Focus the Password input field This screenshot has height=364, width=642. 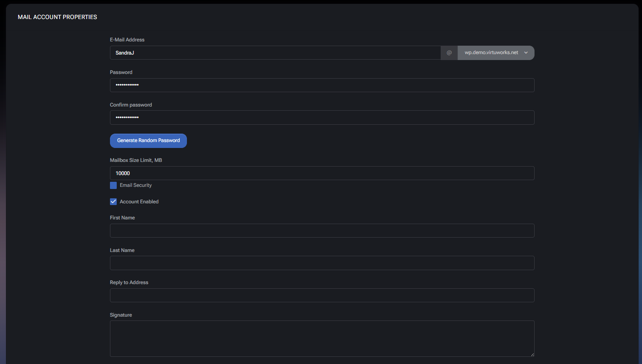coord(321,85)
